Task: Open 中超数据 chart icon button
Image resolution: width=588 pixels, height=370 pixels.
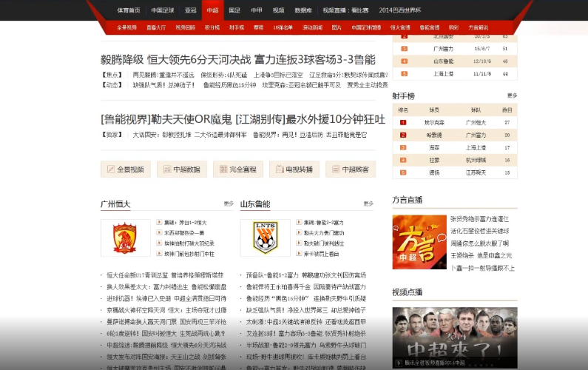Action: pos(169,169)
